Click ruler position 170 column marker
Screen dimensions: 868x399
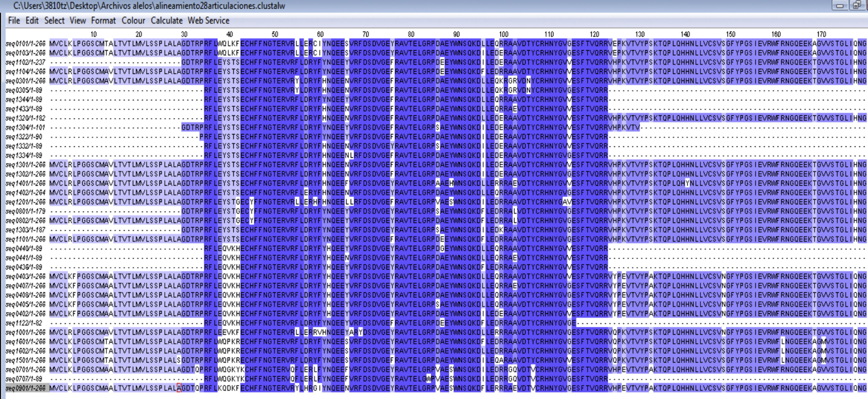tap(821, 34)
